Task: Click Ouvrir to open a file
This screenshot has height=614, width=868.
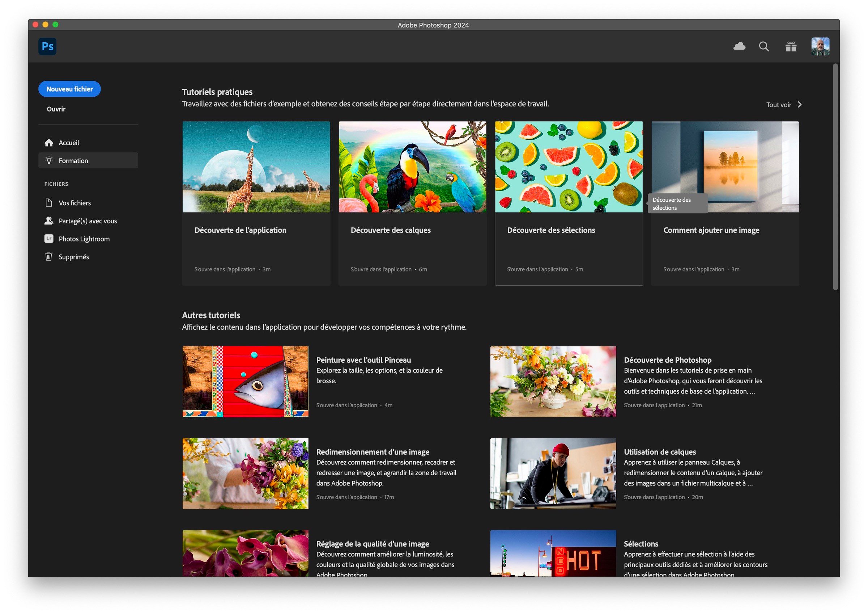Action: pyautogui.click(x=56, y=109)
